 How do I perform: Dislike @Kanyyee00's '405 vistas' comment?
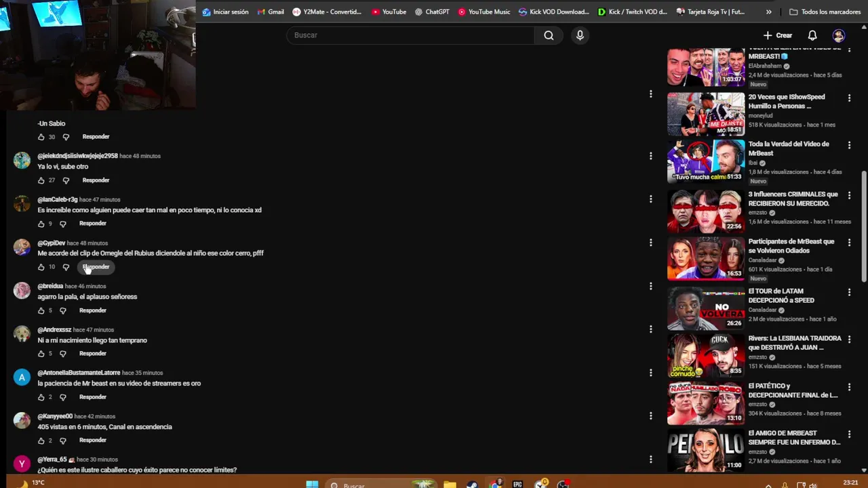click(63, 441)
